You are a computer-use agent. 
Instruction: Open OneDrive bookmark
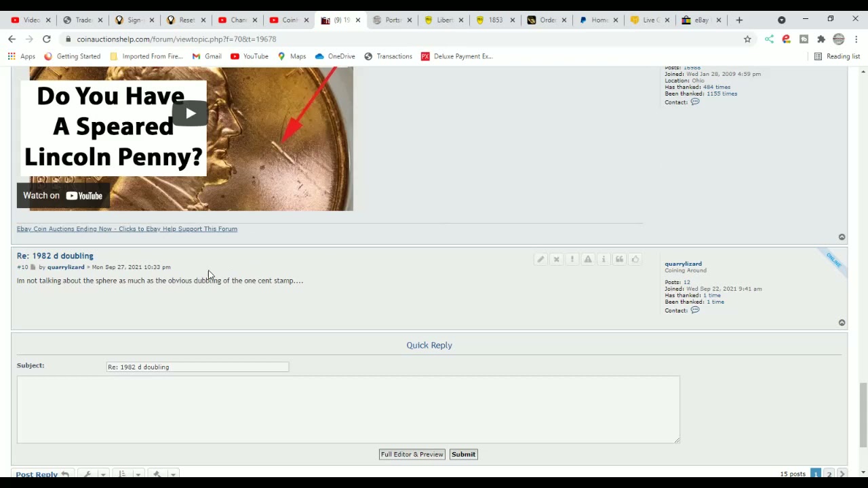(335, 56)
